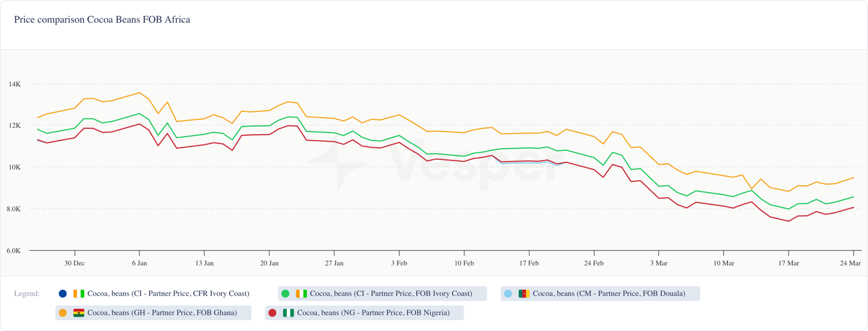Click the Nigeria flag icon in legend

pyautogui.click(x=288, y=313)
